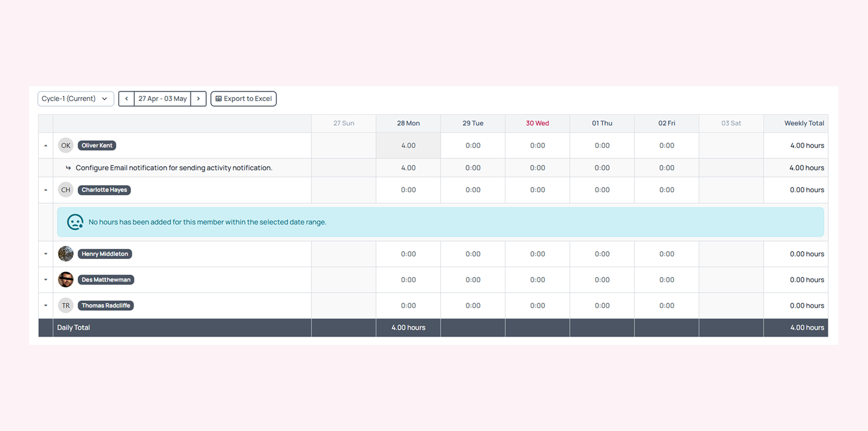
Task: Click Henry Middleton's profile photo
Action: point(66,254)
